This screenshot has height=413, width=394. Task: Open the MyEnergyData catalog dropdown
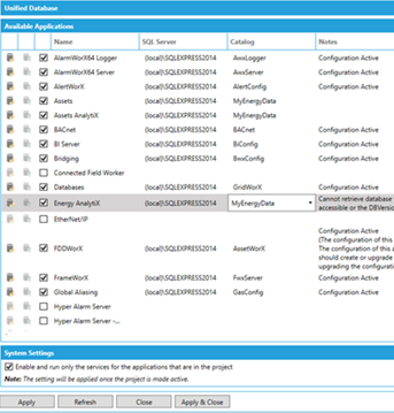click(x=310, y=203)
